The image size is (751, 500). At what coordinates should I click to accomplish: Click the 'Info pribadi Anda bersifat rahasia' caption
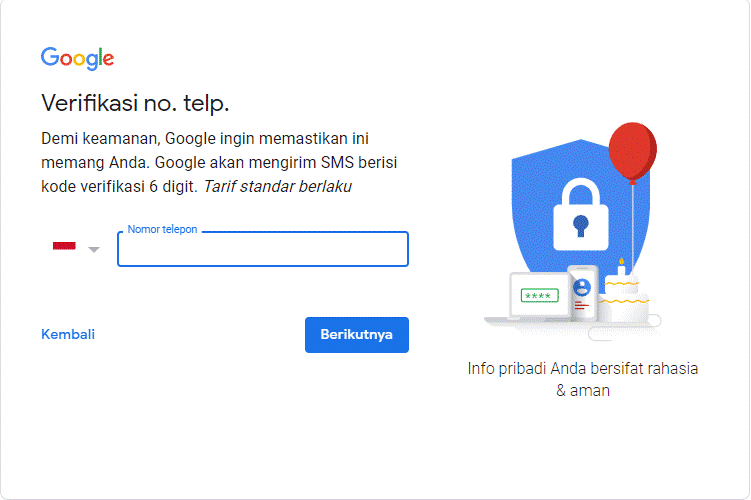[x=582, y=368]
